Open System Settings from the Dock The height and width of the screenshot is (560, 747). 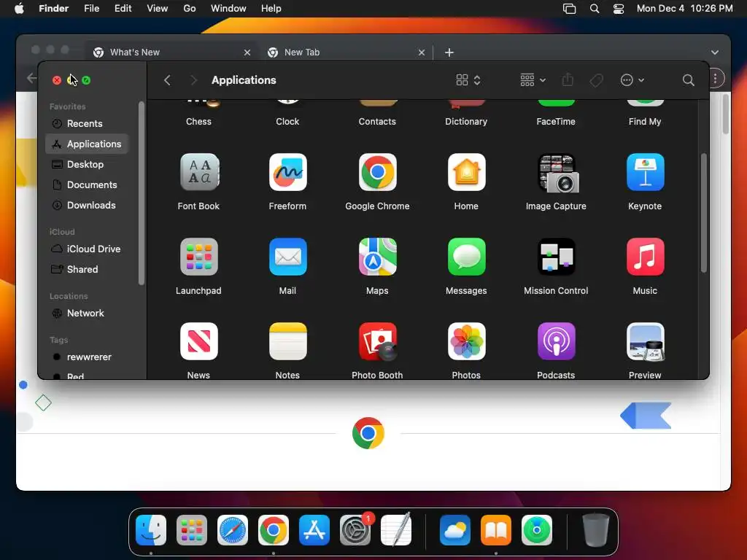coord(355,530)
